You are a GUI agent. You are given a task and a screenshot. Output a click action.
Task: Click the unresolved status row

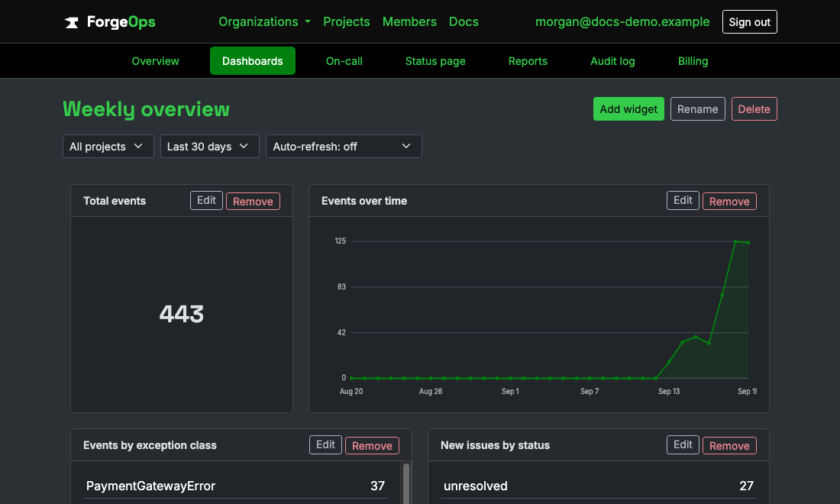599,486
